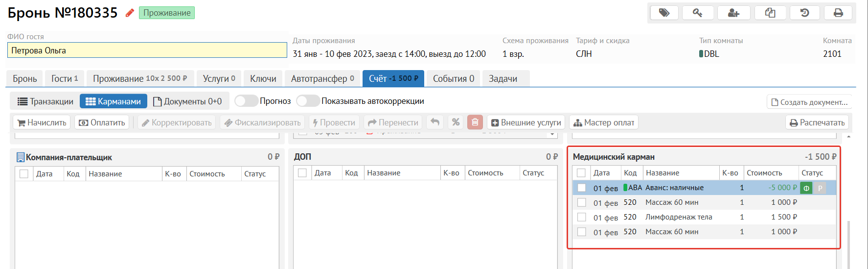Click the guest name field Петрова Ольга

(147, 50)
